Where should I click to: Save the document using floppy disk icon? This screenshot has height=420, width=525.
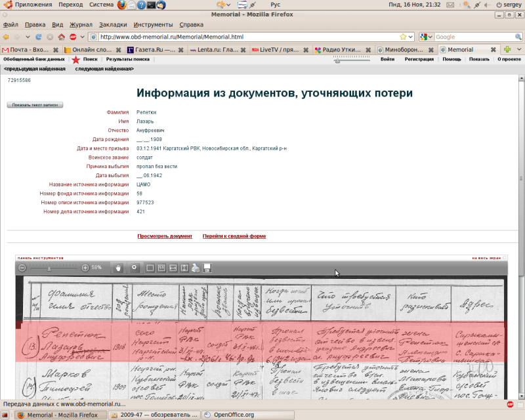(x=207, y=268)
